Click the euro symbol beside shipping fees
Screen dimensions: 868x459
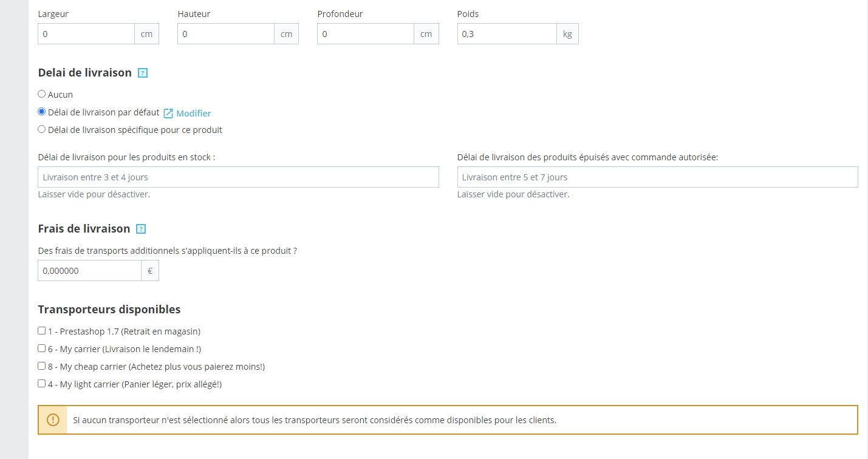(150, 271)
